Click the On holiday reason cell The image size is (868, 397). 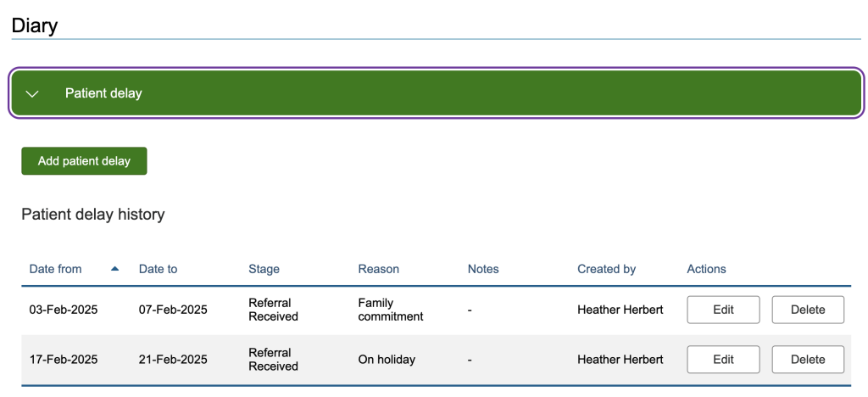tap(387, 359)
